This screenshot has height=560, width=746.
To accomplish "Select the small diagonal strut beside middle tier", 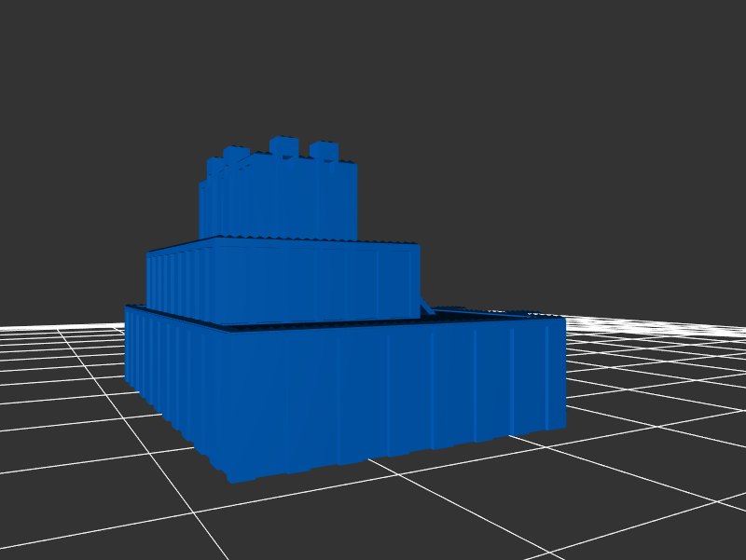I will (x=427, y=307).
